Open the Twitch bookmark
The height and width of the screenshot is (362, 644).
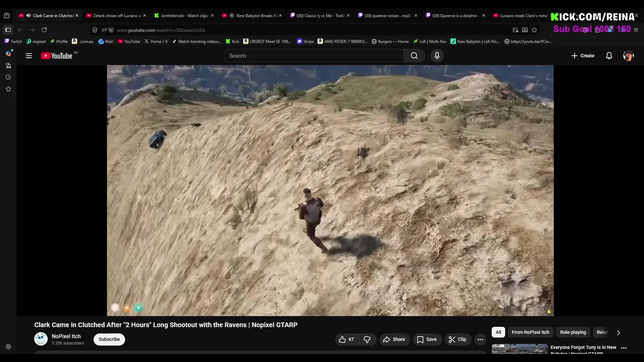[13, 42]
